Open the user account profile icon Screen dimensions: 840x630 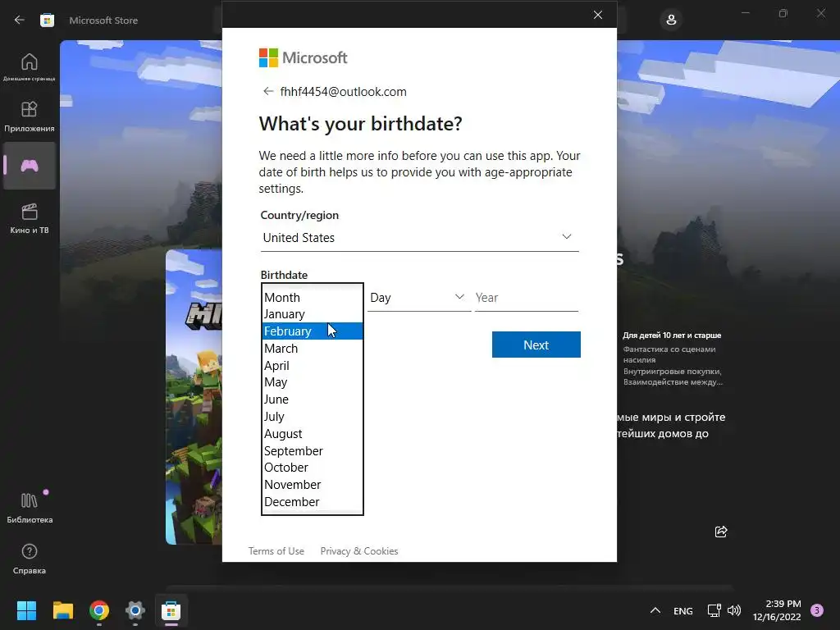[671, 21]
